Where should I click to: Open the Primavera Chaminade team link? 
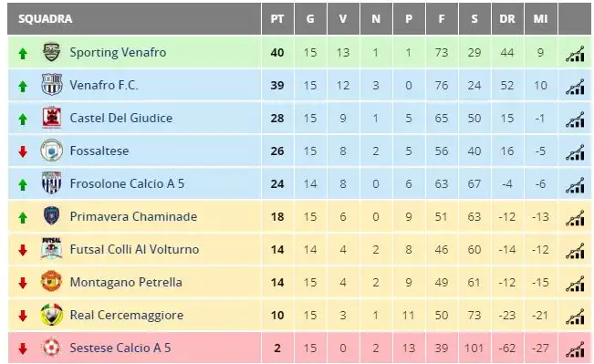pyautogui.click(x=133, y=216)
